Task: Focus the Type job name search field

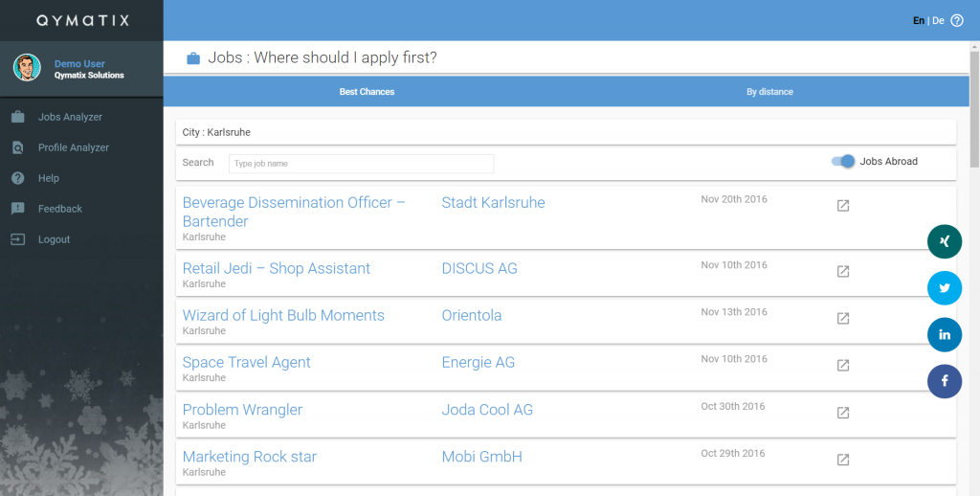Action: point(361,164)
